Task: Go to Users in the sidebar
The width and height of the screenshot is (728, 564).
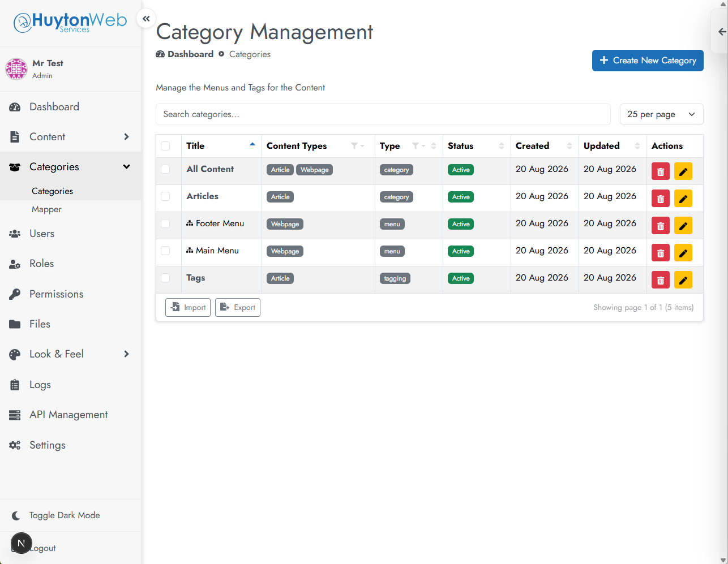Action: [71, 234]
